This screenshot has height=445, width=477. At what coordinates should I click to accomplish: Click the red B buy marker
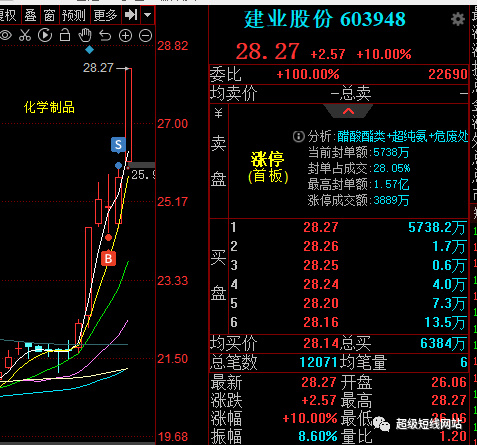click(x=108, y=258)
